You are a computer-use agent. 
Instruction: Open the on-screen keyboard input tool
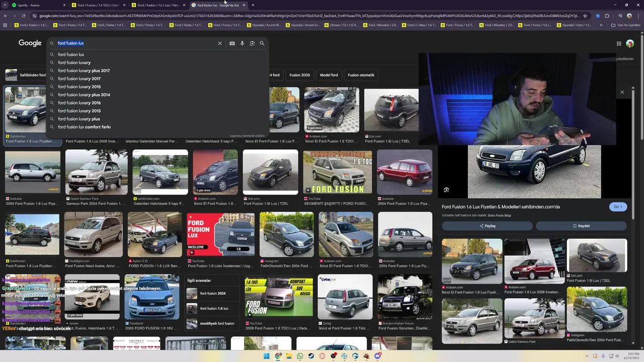click(232, 43)
